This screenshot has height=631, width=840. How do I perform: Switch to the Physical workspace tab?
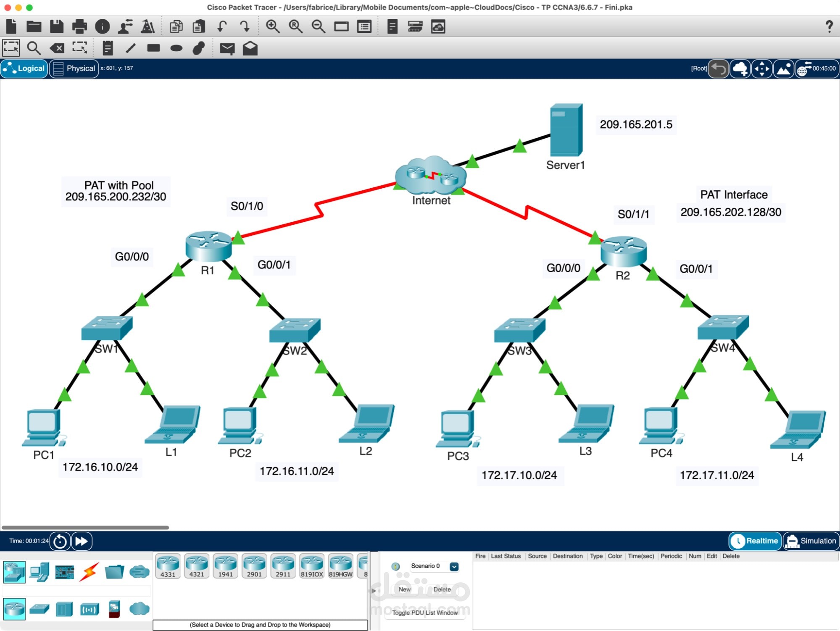(x=74, y=68)
